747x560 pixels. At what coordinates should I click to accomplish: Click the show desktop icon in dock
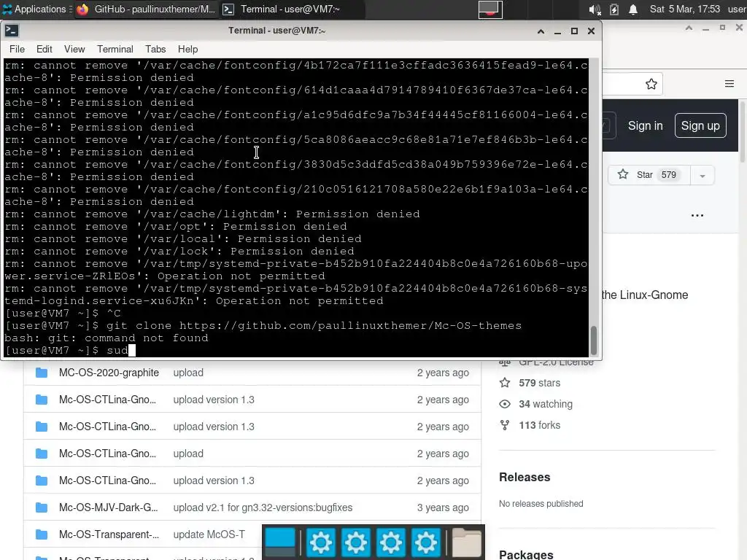point(280,542)
